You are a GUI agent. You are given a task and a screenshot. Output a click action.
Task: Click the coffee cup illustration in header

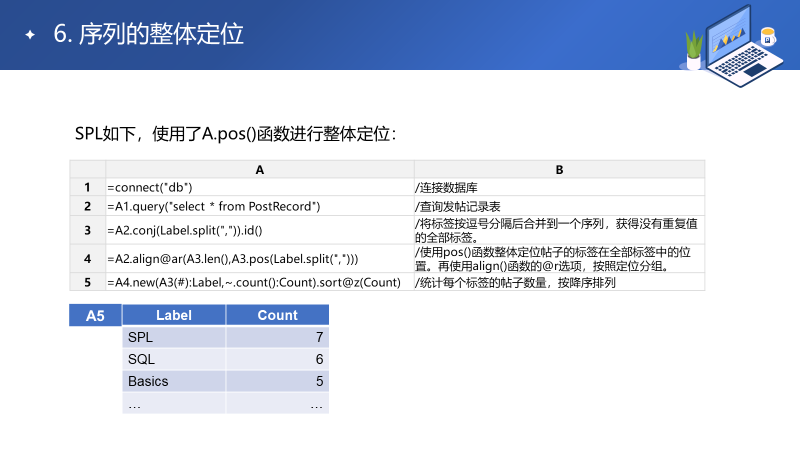(x=768, y=37)
